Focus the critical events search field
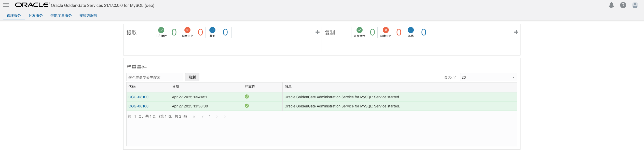This screenshot has width=644, height=153. click(x=155, y=77)
